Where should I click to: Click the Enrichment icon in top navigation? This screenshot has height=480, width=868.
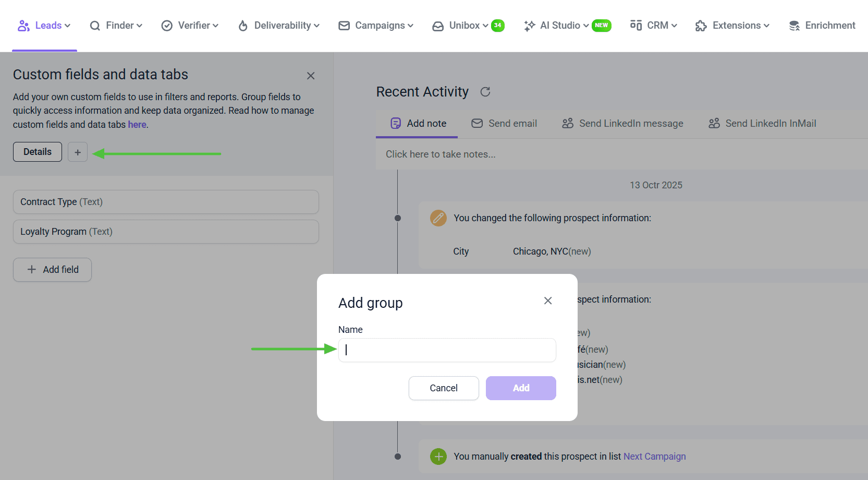point(794,26)
